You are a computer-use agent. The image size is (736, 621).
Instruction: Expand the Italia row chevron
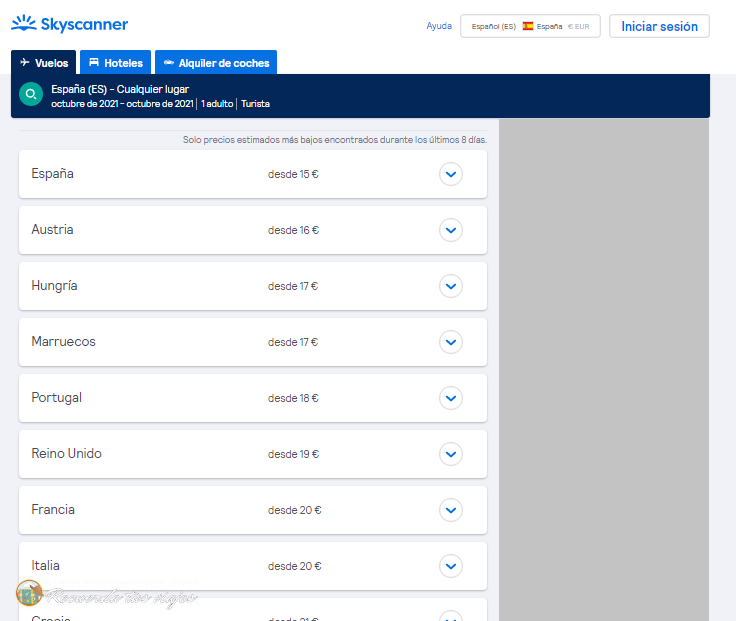(x=451, y=566)
